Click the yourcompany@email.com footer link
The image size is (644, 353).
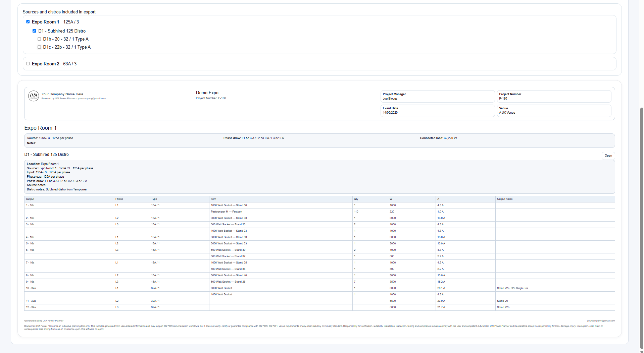point(601,321)
